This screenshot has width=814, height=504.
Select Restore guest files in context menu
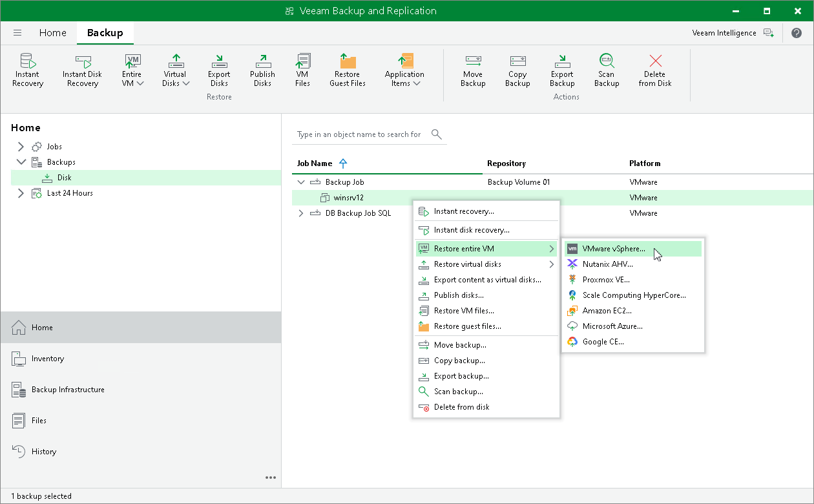(x=467, y=326)
